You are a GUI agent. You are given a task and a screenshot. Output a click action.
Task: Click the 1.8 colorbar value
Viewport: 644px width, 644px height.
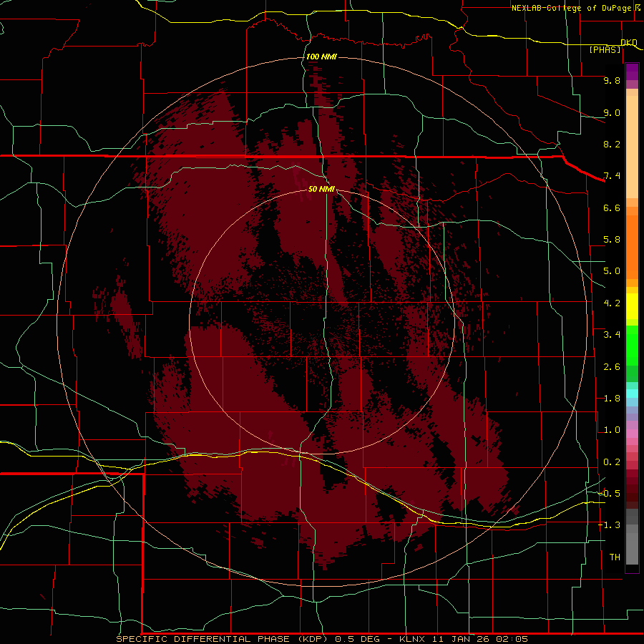[612, 399]
